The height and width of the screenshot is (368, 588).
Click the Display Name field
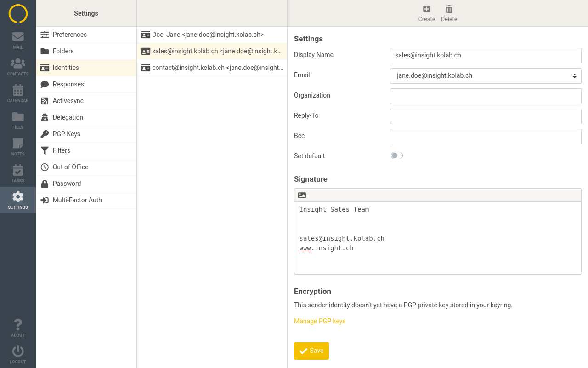tap(486, 56)
